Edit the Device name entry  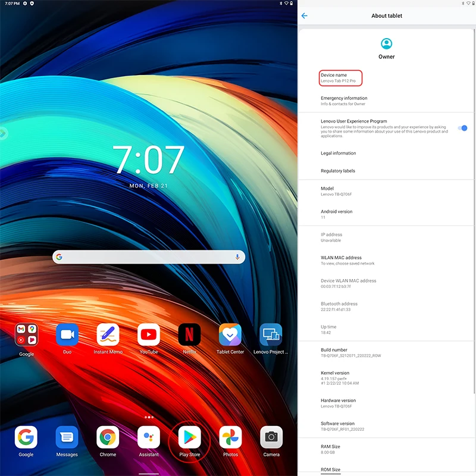(340, 78)
